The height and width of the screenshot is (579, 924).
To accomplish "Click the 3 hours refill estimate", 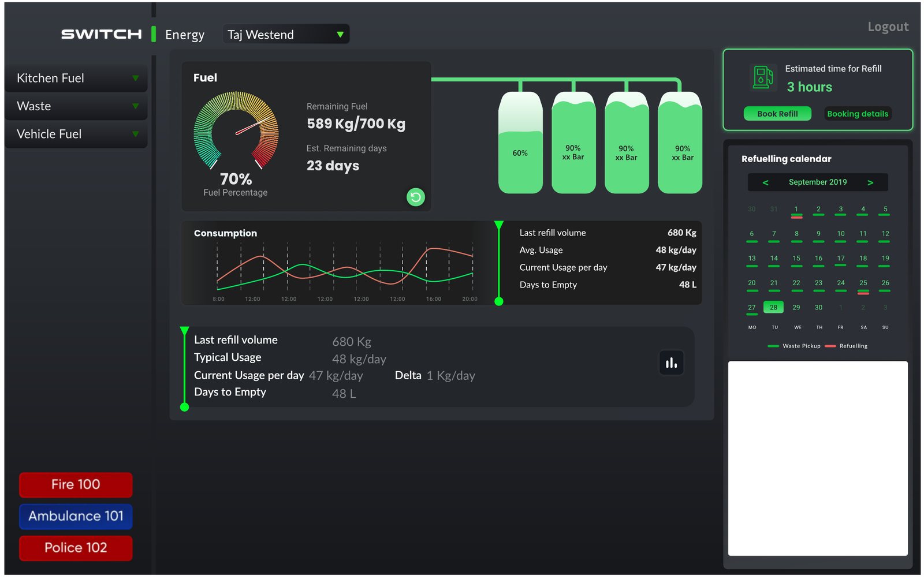I will tap(810, 87).
